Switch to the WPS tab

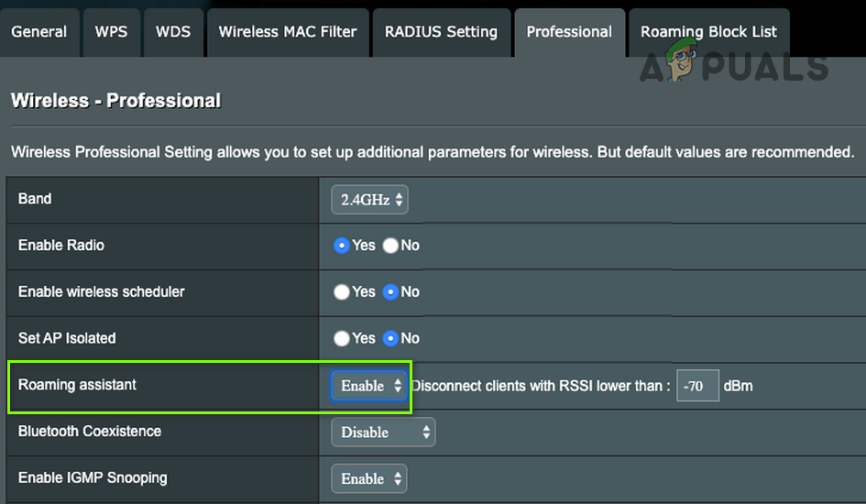click(112, 32)
